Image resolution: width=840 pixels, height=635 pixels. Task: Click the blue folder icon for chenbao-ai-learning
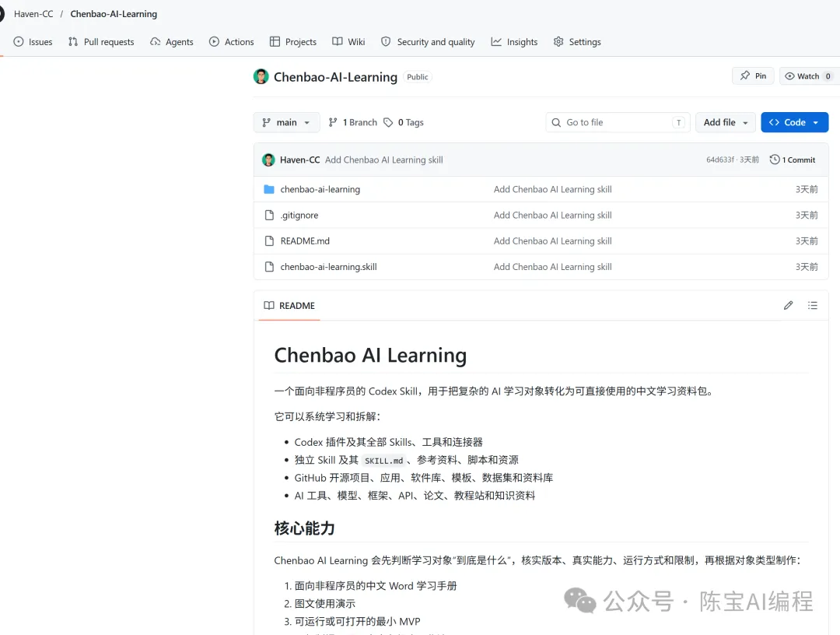click(269, 189)
